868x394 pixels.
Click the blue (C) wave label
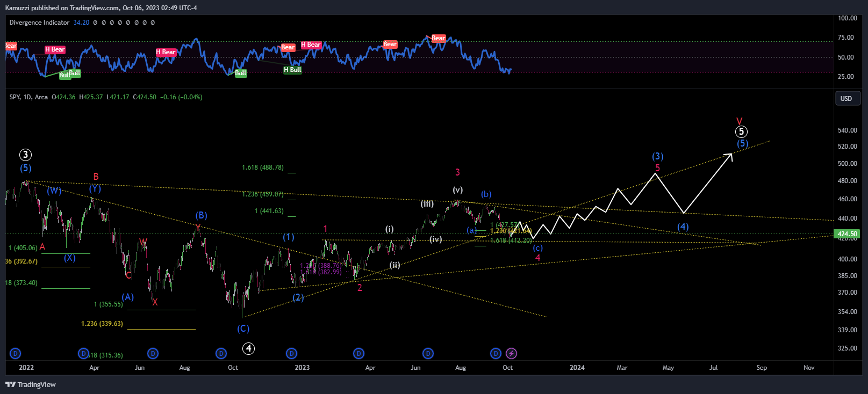pos(243,329)
